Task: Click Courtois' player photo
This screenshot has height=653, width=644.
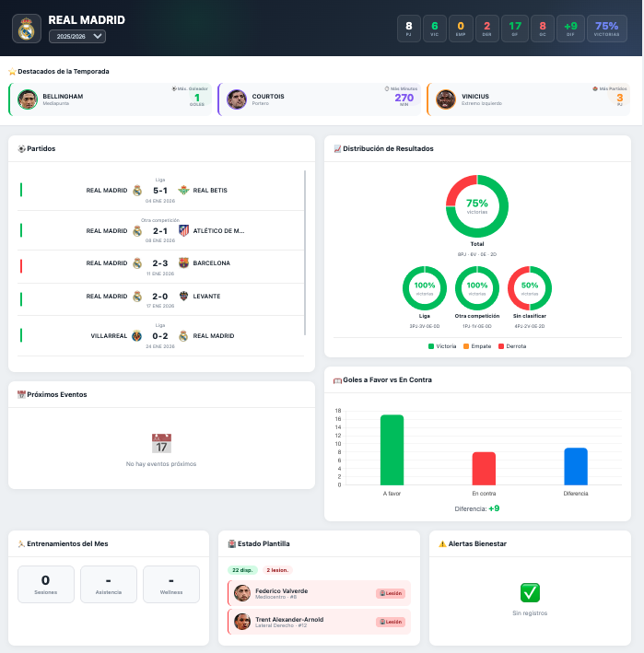Action: [237, 99]
